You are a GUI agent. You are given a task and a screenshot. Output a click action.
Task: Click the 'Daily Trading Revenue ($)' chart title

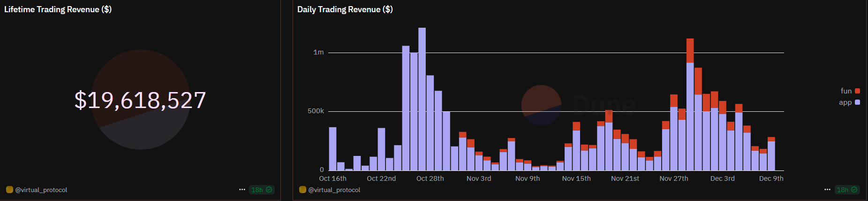click(345, 9)
